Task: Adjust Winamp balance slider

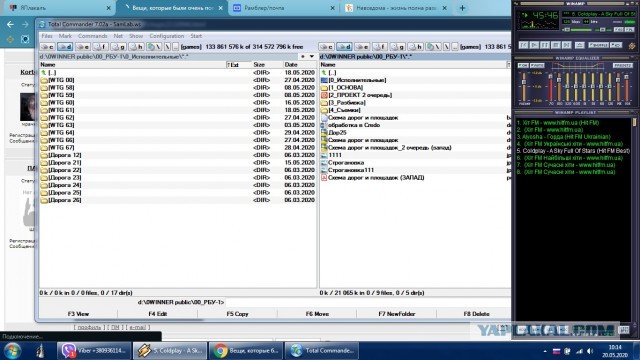Action: pyautogui.click(x=603, y=30)
